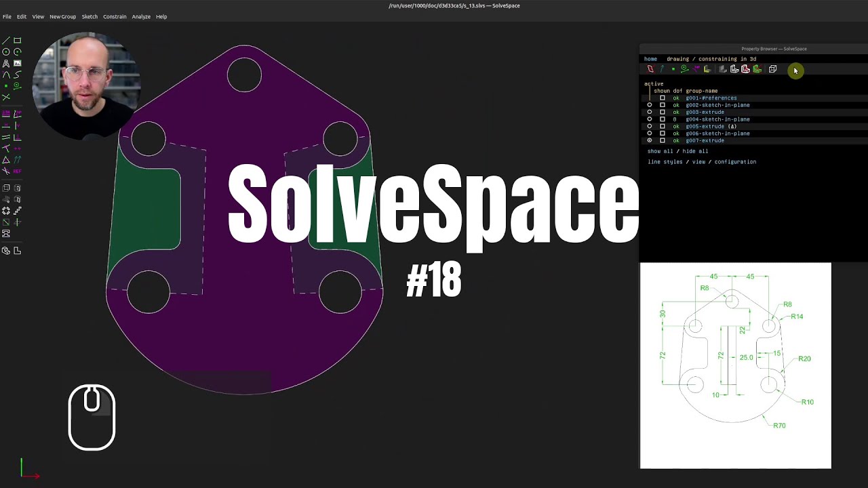
Task: Toggle shown checkbox for g005-extrude
Action: 663,126
